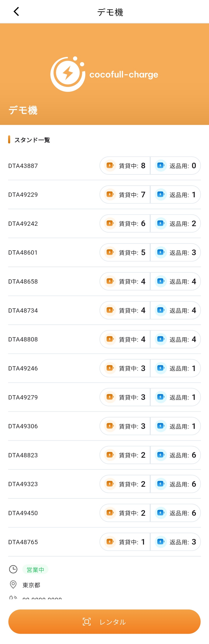The height and width of the screenshot is (644, 209).
Task: Click the scan icon in Rental button
Action: [x=87, y=622]
